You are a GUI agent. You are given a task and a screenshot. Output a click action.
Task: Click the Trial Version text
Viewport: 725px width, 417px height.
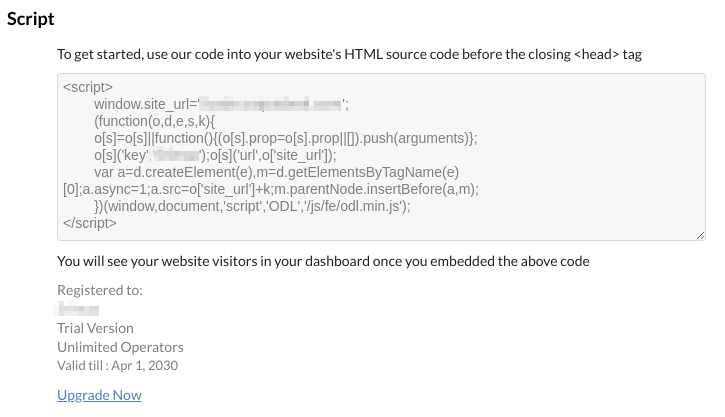point(95,328)
